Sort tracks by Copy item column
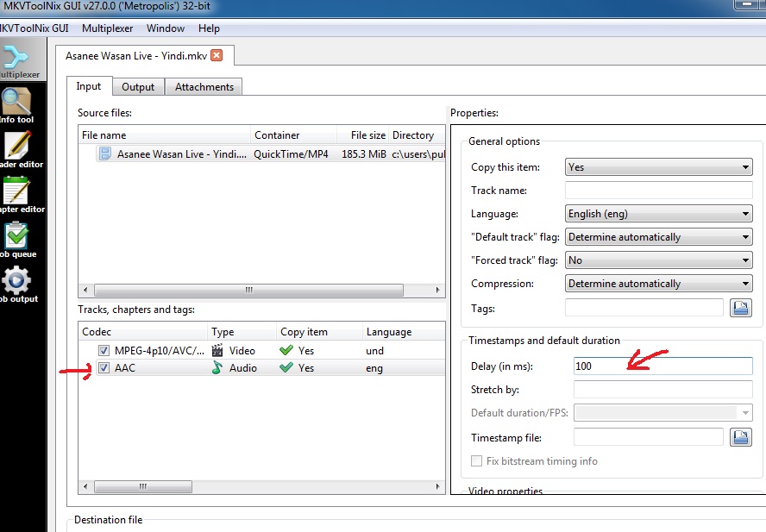The width and height of the screenshot is (766, 532). click(x=319, y=332)
